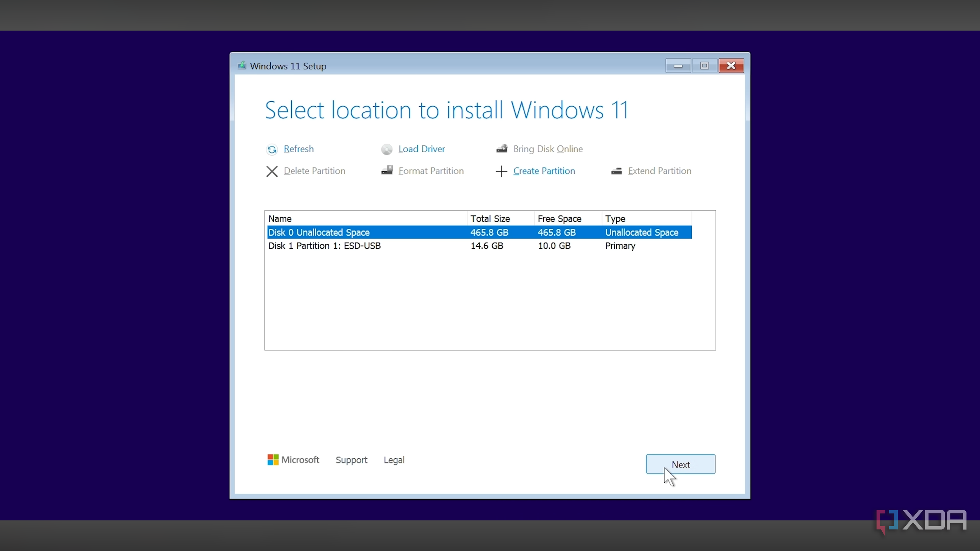Select Disk 1 Partition 1: ESD-USB row

coord(479,246)
